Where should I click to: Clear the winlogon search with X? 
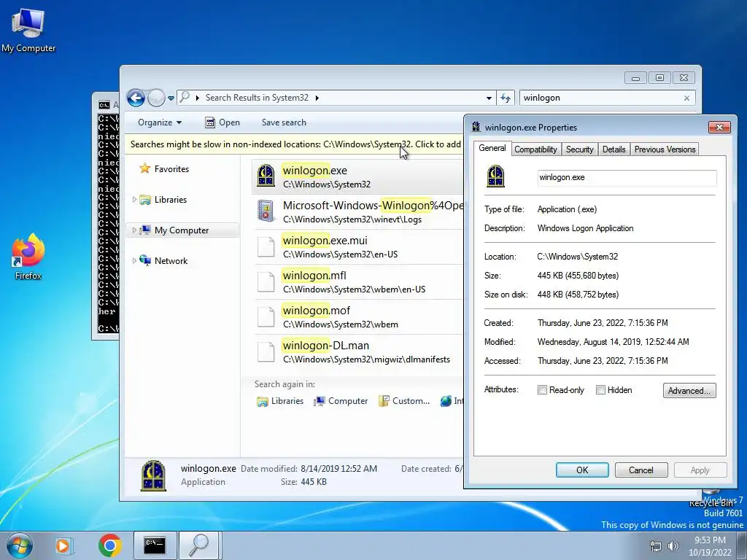coord(686,98)
